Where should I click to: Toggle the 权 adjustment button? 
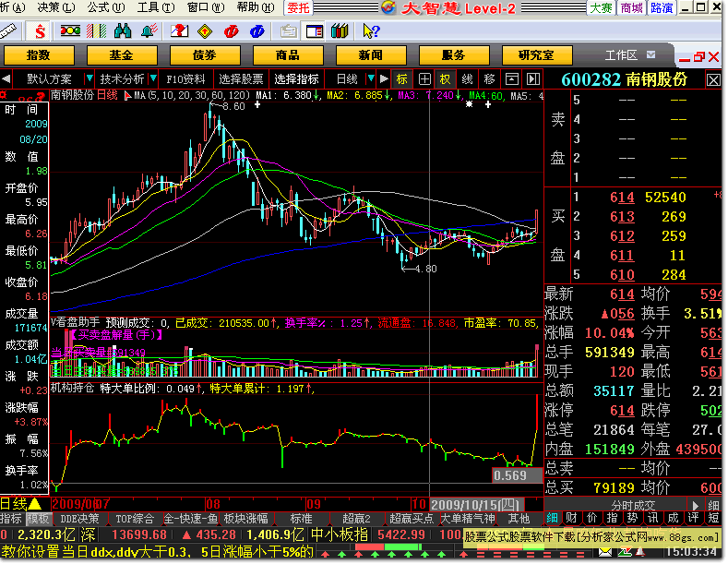[445, 79]
